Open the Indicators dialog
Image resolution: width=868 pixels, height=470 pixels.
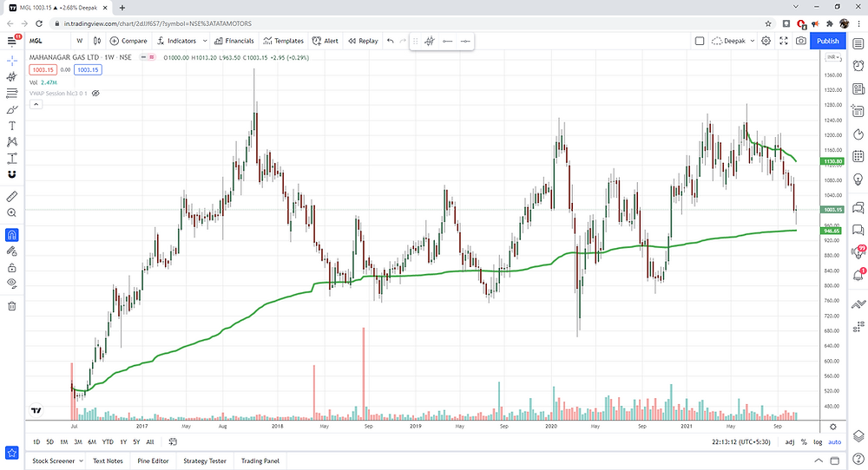point(176,41)
